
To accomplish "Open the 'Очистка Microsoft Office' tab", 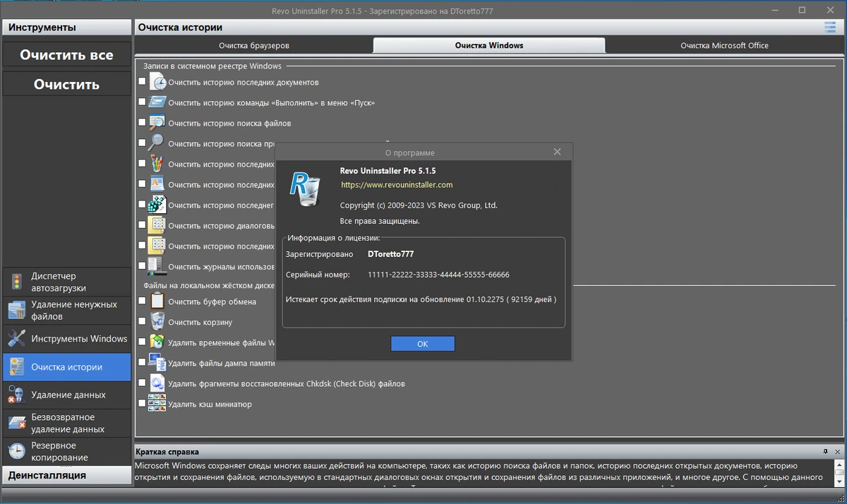I will [x=724, y=45].
